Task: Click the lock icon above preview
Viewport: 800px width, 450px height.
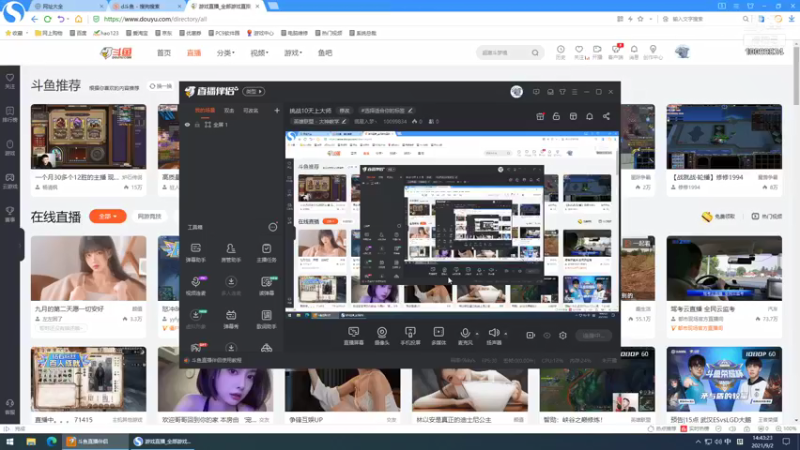Action: pyautogui.click(x=556, y=116)
